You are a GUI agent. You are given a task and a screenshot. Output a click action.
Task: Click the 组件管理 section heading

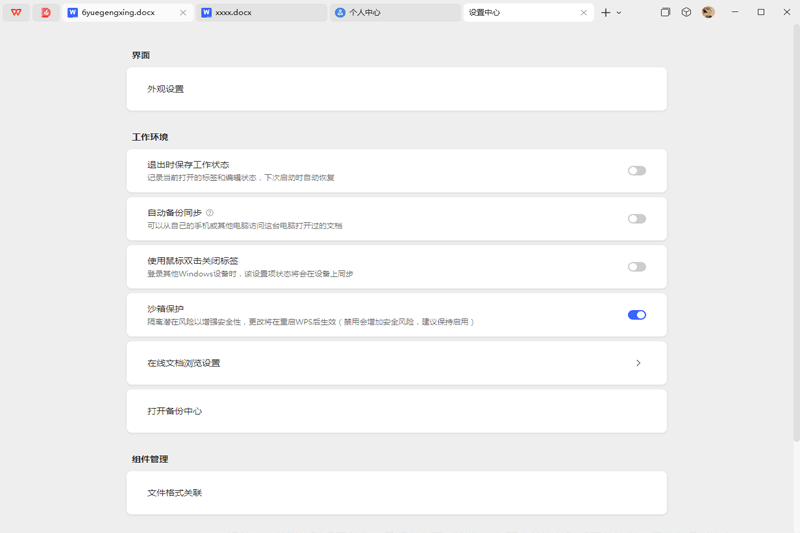pyautogui.click(x=150, y=459)
